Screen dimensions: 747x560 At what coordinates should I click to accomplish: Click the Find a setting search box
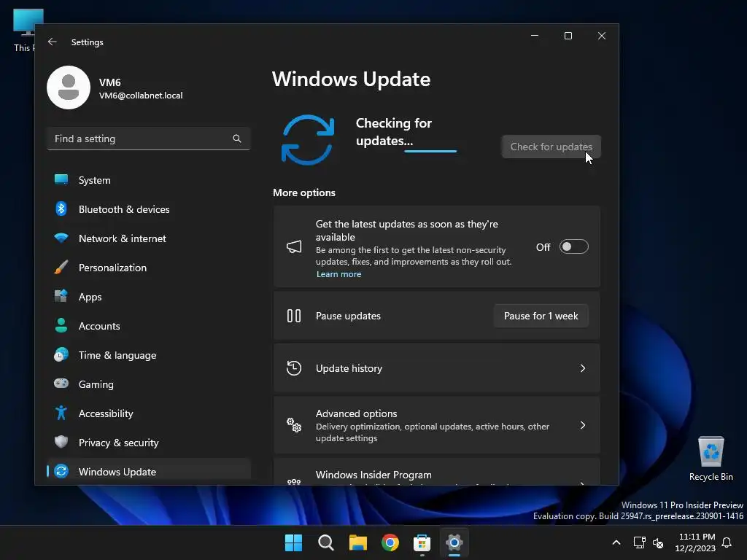(x=149, y=139)
